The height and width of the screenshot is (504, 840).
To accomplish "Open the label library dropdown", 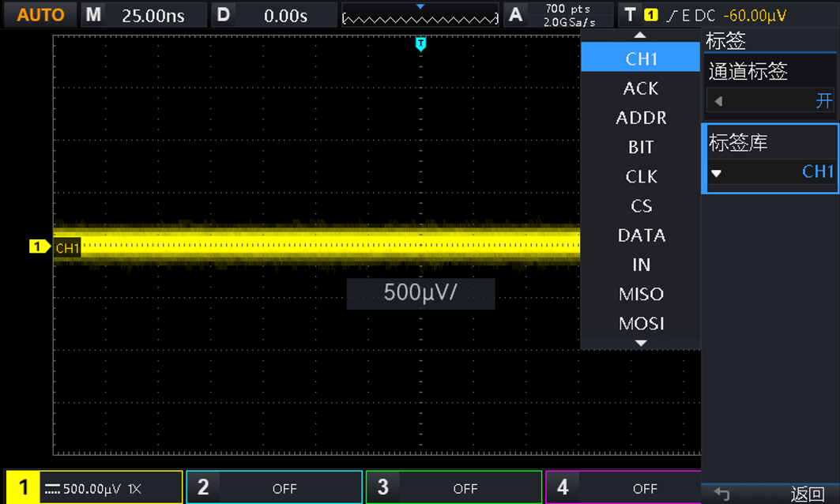I will click(770, 171).
